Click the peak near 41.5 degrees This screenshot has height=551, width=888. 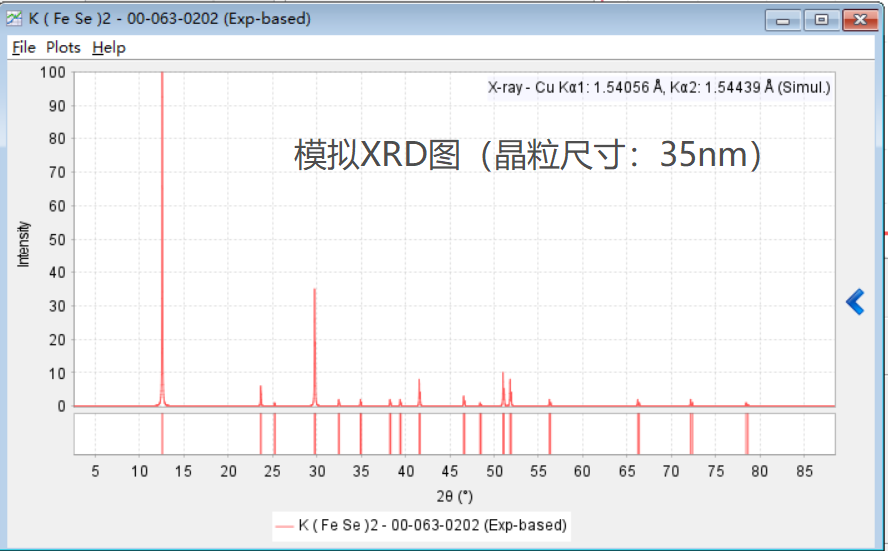[x=420, y=392]
